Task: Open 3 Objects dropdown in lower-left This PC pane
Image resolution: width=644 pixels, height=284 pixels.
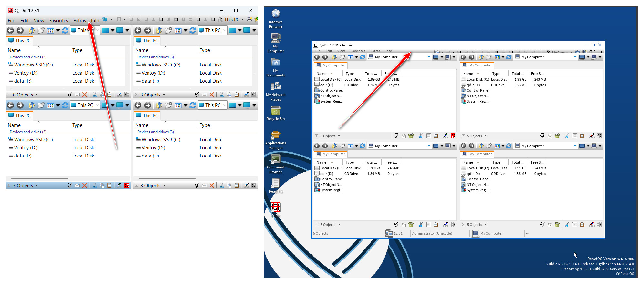Action: coord(36,185)
